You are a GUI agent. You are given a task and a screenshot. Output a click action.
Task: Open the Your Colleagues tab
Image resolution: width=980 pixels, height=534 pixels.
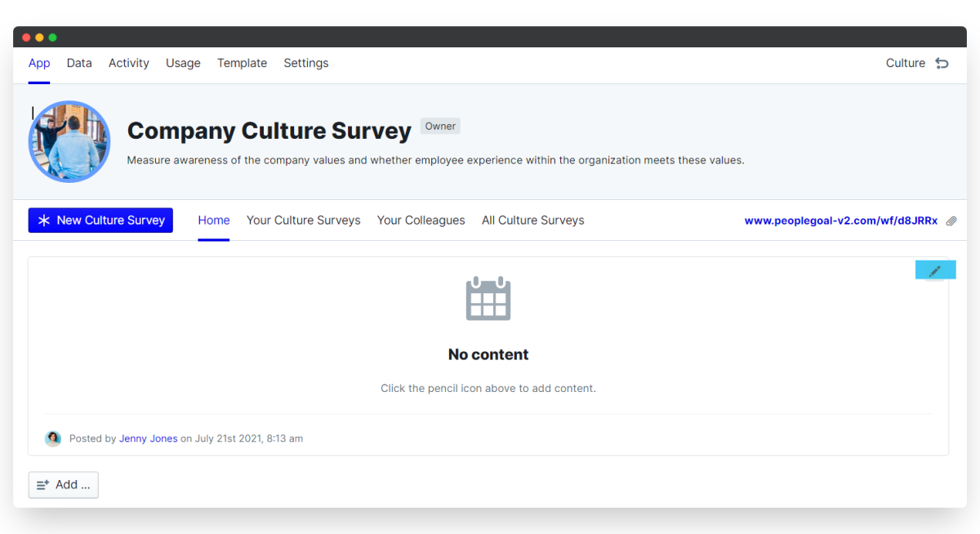[x=421, y=220]
